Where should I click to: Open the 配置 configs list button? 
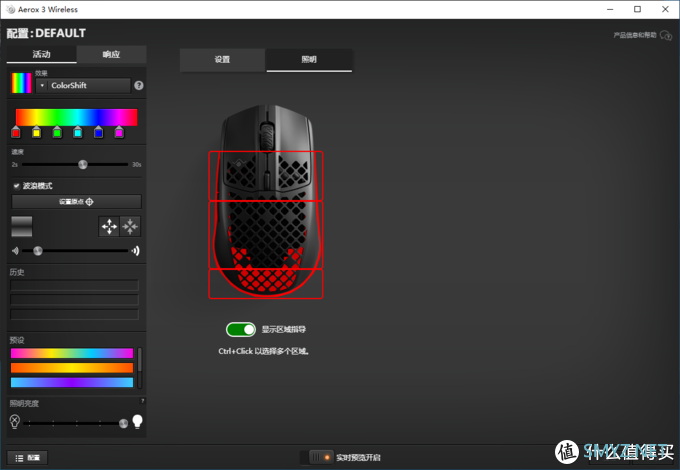click(28, 458)
